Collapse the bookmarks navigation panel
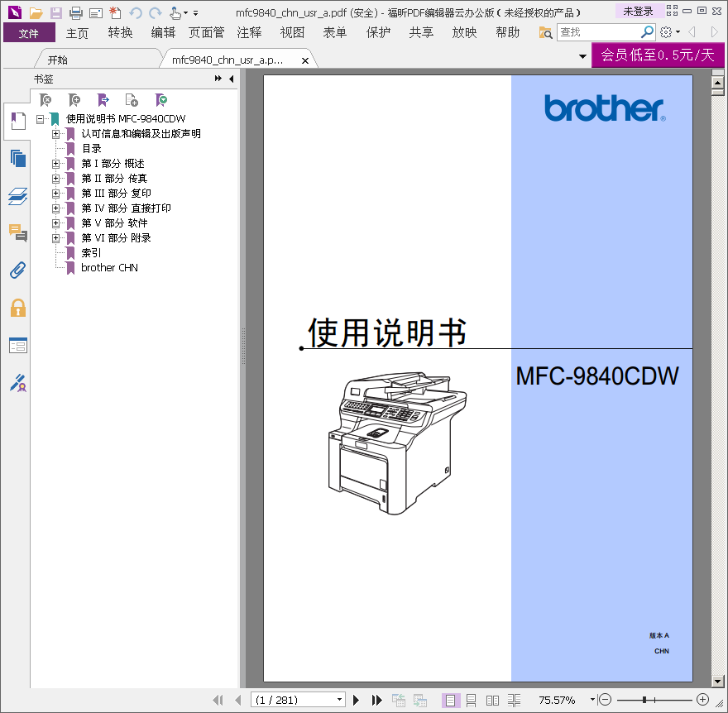 coord(231,79)
